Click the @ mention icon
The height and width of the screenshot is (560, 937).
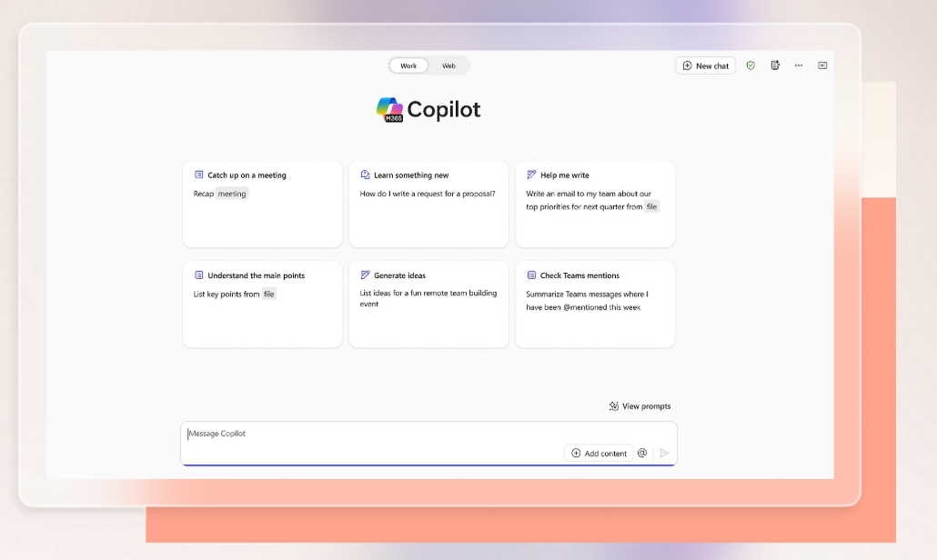(x=642, y=453)
